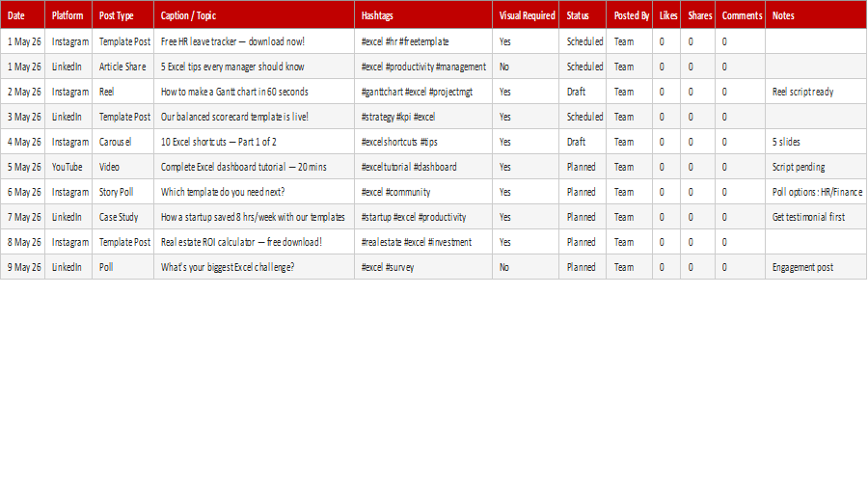Screen dimensions: 868x482
Task: Click 'Real estate ROI calculator — free download!'
Action: 254,242
